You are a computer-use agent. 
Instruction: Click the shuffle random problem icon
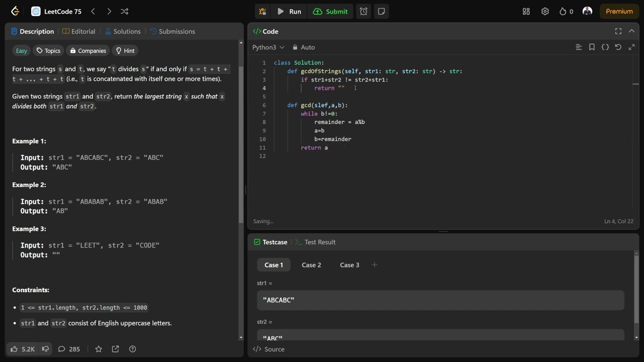[124, 11]
